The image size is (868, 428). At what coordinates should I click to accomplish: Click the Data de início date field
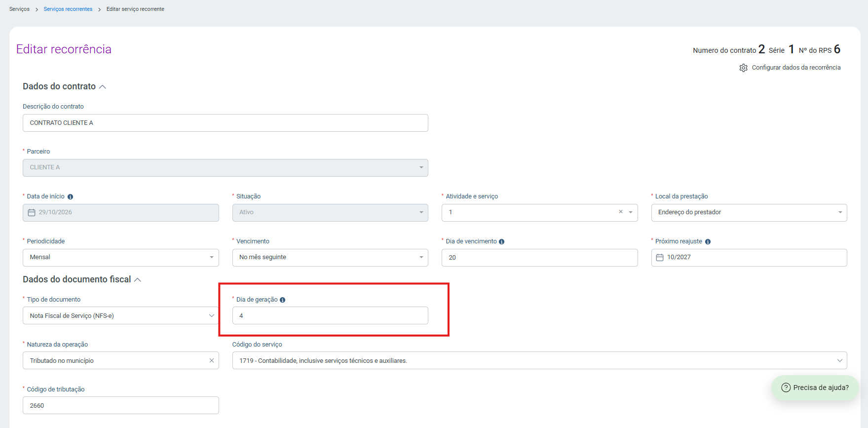tap(121, 213)
